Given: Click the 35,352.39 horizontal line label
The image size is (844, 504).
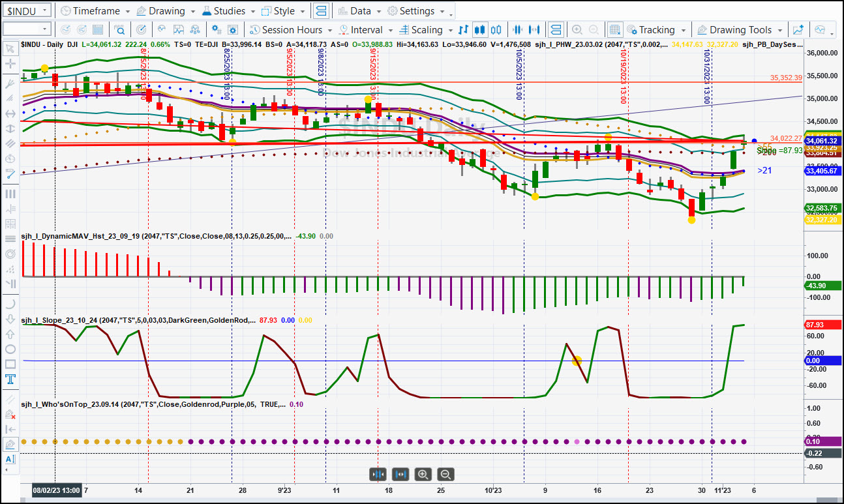Looking at the screenshot, I should click(786, 78).
